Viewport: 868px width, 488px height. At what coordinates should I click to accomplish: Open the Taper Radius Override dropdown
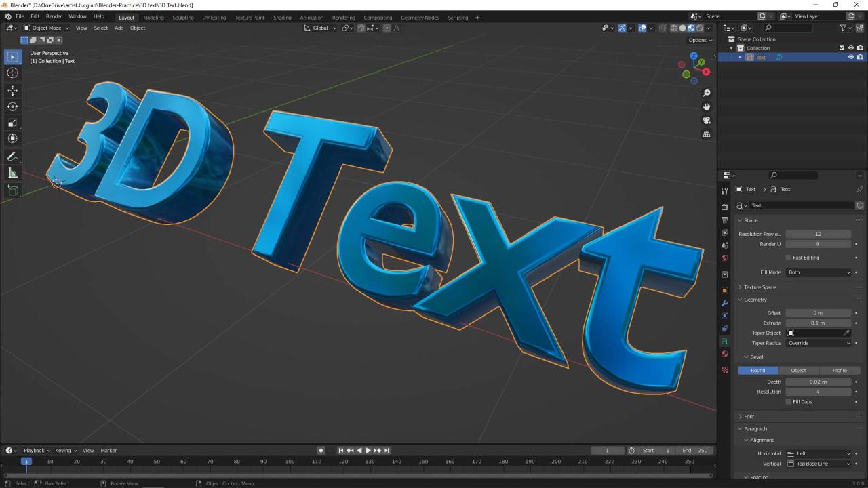[x=819, y=343]
